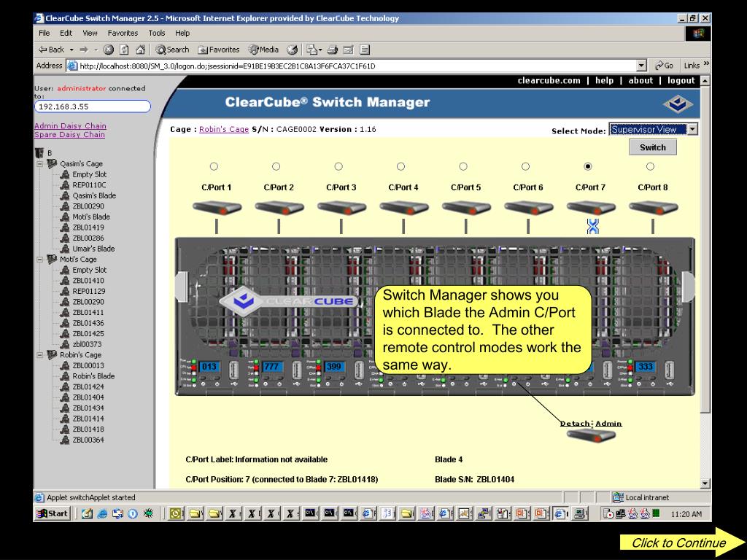Viewport: 747px width, 560px height.
Task: Click the blue 333 blade display
Action: 646,367
